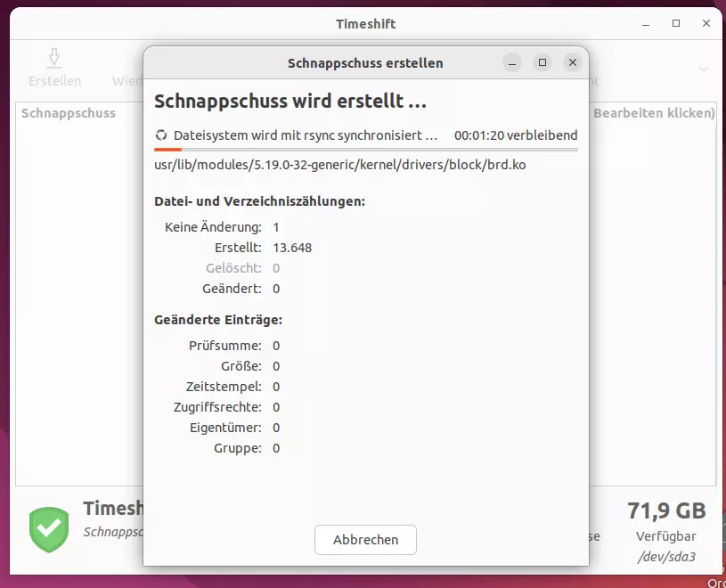Click the Erstellt 13.648 counter value
The width and height of the screenshot is (726, 588).
click(292, 248)
